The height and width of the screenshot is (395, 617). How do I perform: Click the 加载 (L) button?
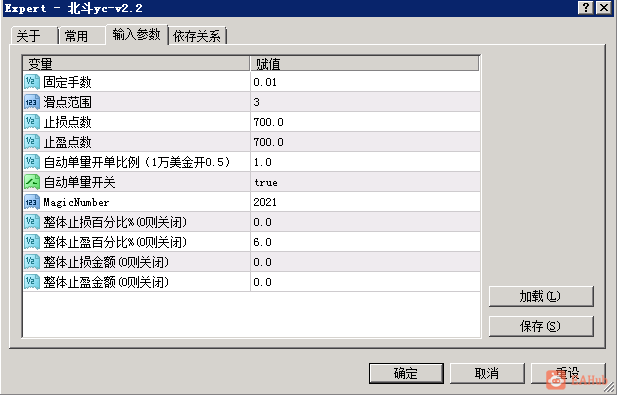[x=541, y=296]
